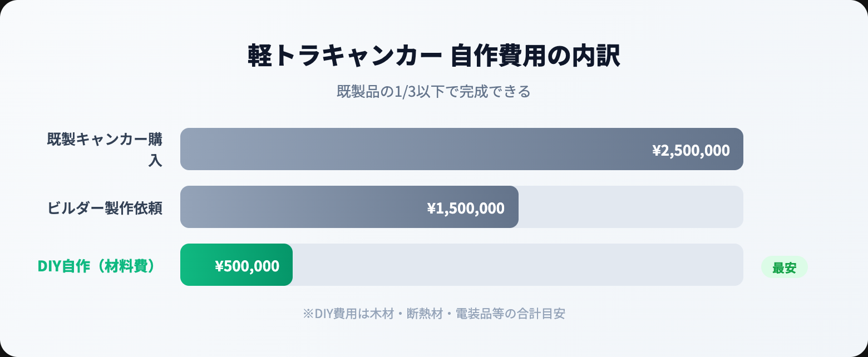868x357 pixels.
Task: Select the 既製キャンカー購入 label
Action: pos(105,149)
